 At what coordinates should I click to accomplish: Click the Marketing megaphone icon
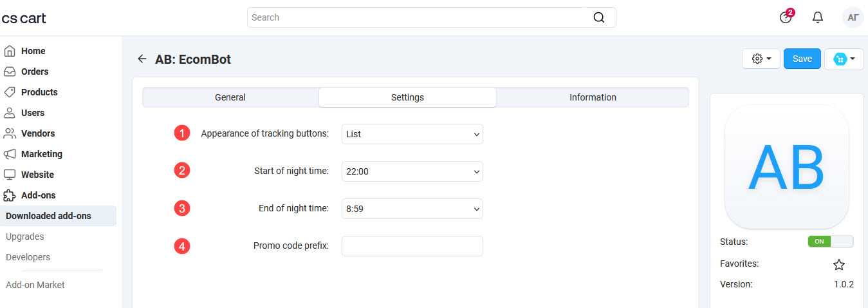click(x=10, y=154)
